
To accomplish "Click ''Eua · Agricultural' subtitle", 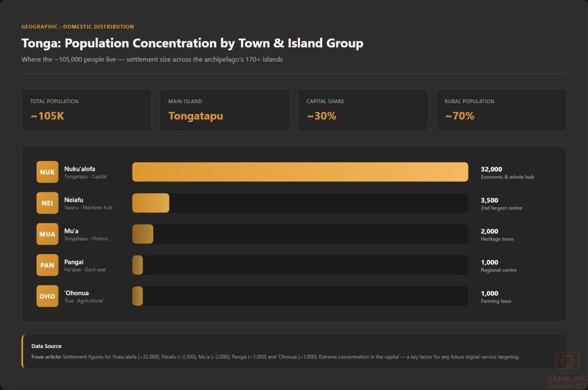I will click(x=84, y=301).
